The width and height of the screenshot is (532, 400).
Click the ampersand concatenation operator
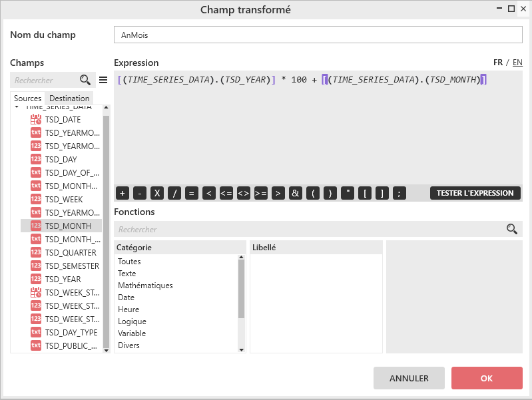click(296, 193)
